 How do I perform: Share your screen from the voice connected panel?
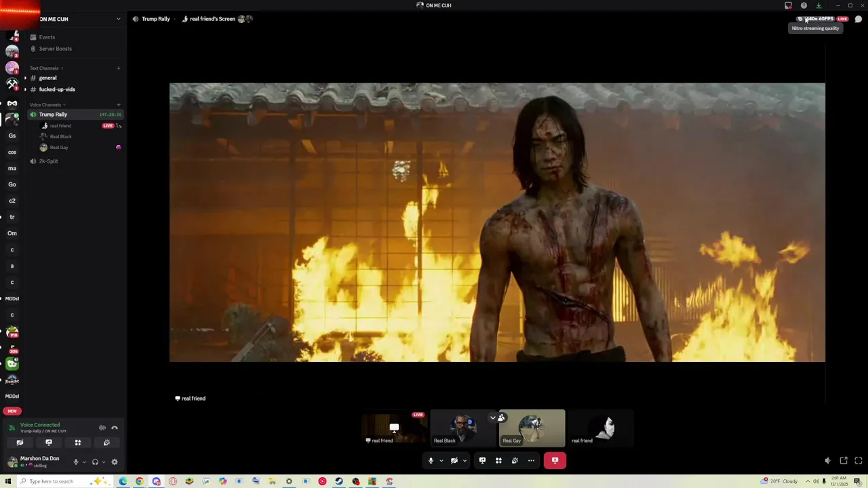49,443
